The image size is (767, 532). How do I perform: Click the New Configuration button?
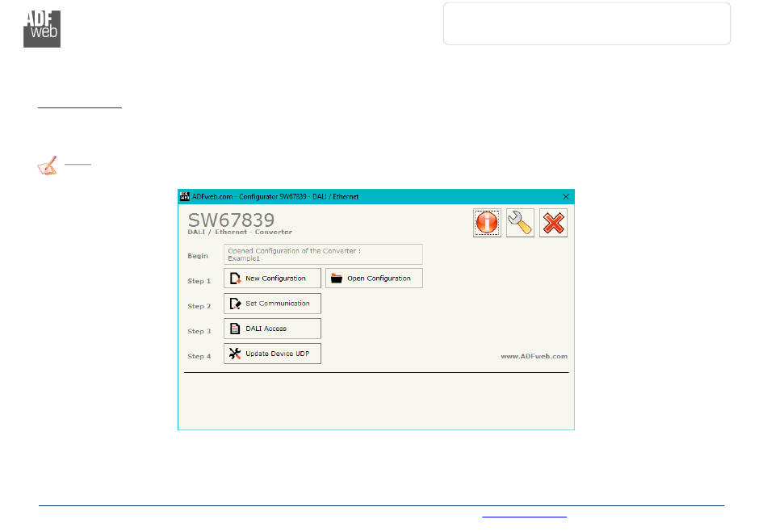click(272, 279)
